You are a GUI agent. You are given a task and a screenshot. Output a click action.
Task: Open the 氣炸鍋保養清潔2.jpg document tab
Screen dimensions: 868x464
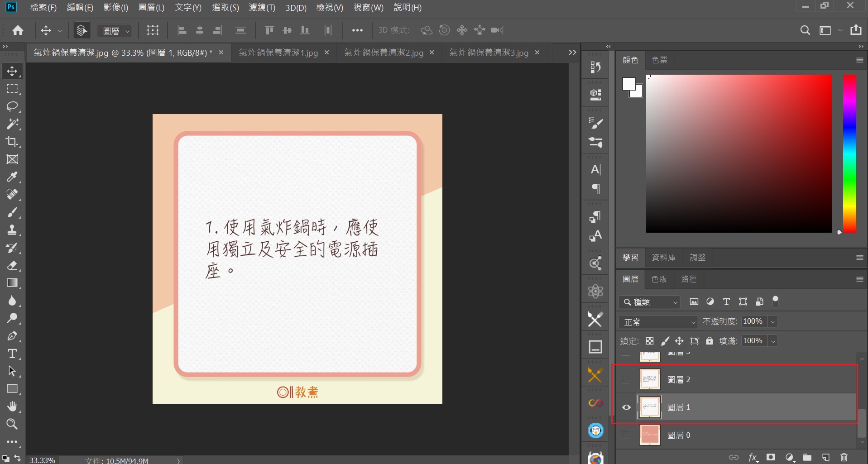click(x=385, y=52)
